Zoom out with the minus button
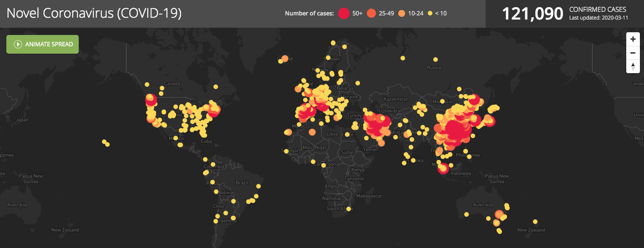The image size is (644, 248). tap(633, 53)
